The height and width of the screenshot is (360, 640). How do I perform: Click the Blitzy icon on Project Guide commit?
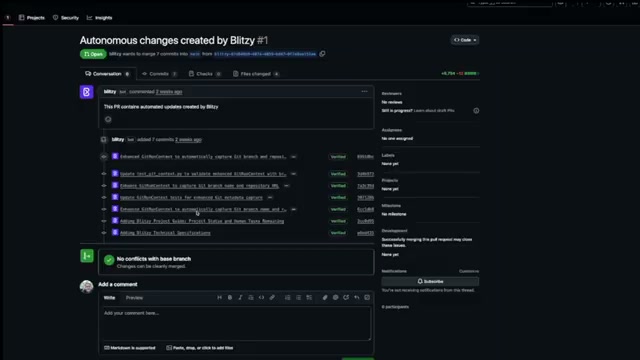tap(115, 220)
